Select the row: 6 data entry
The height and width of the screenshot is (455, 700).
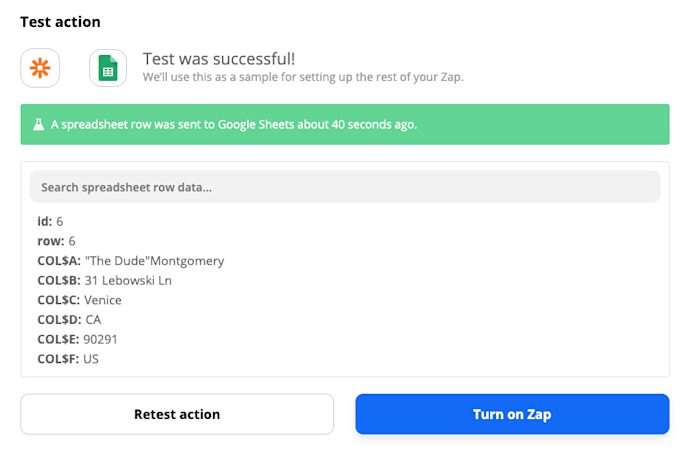pos(56,241)
